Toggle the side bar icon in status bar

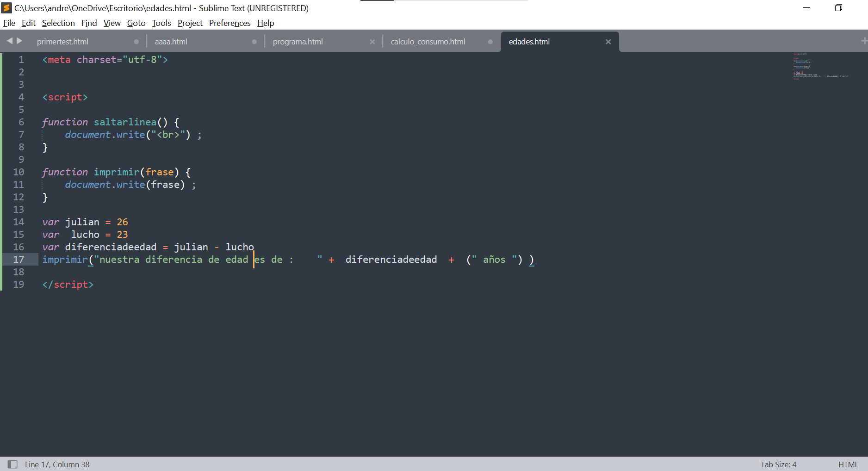(x=12, y=464)
